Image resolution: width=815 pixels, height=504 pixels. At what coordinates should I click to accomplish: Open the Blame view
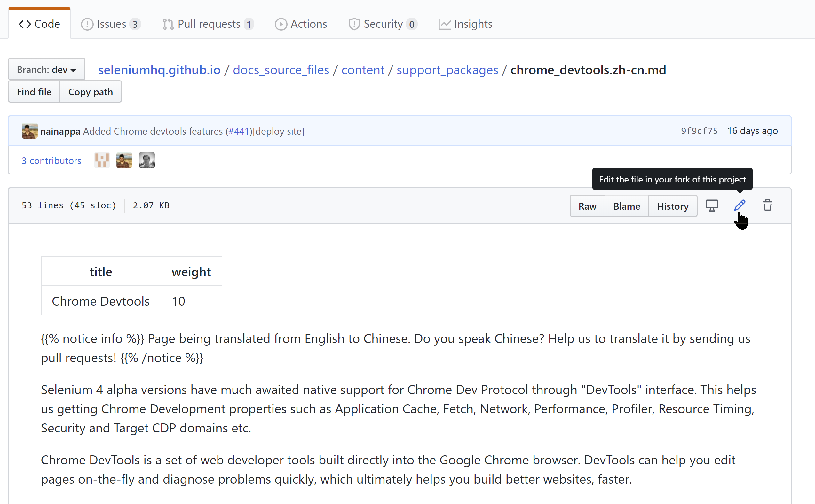click(x=627, y=206)
